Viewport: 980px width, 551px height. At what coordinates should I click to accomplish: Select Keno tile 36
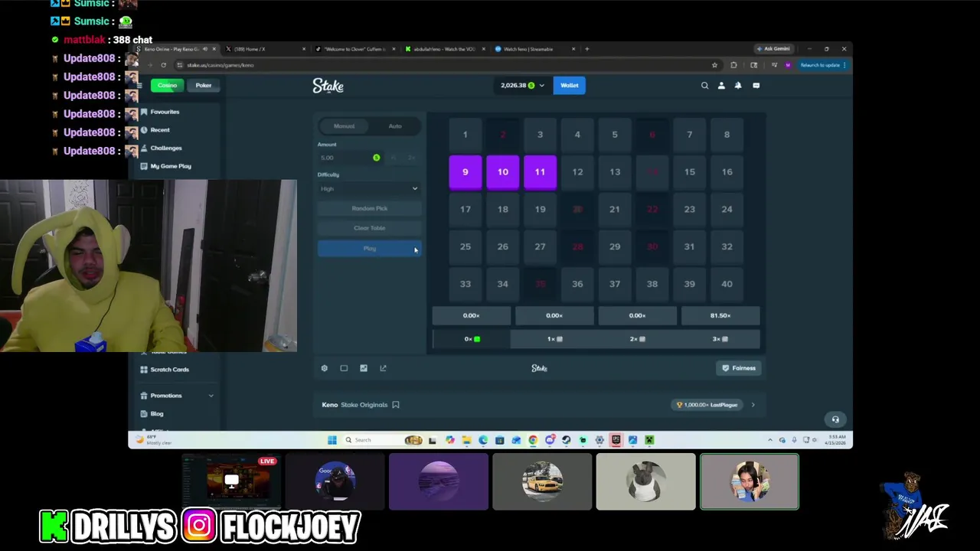577,284
